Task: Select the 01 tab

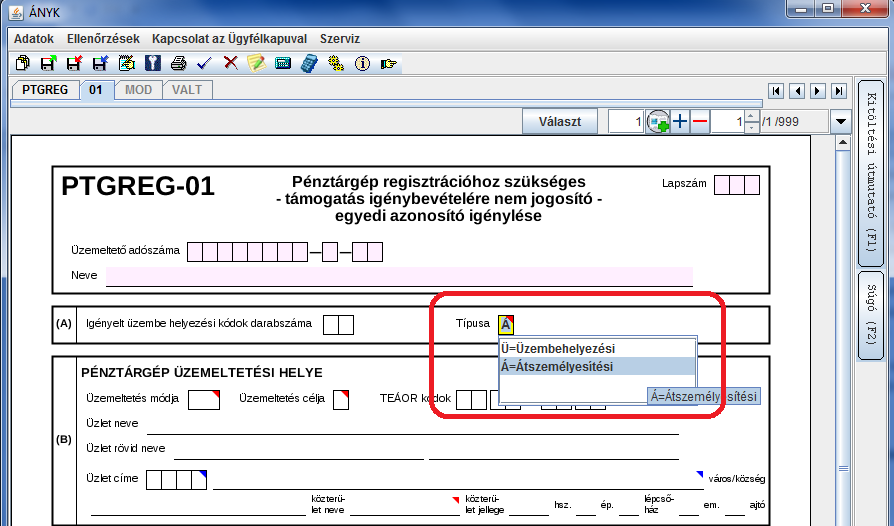Action: click(x=96, y=89)
